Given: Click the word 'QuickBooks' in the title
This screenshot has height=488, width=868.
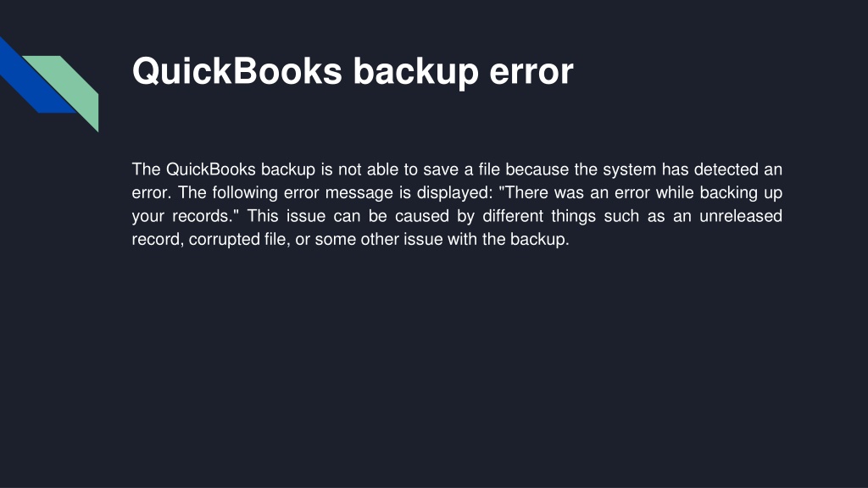Looking at the screenshot, I should [237, 71].
